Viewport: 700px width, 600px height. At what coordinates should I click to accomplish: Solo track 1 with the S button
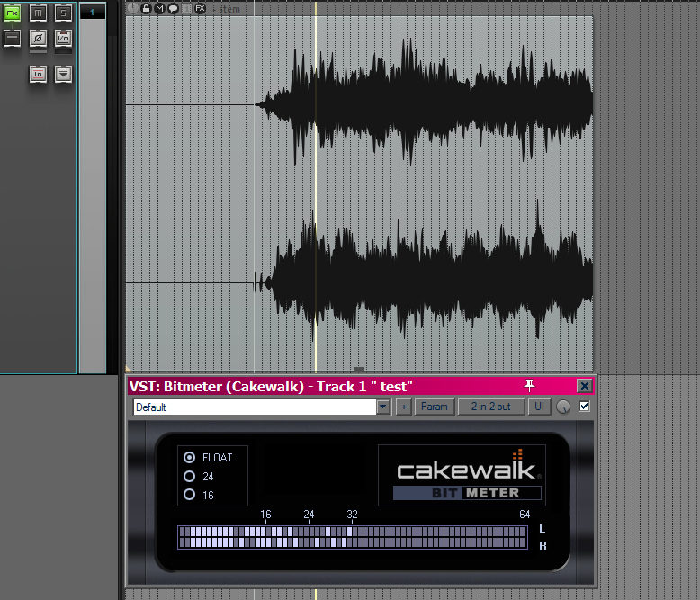pyautogui.click(x=63, y=13)
